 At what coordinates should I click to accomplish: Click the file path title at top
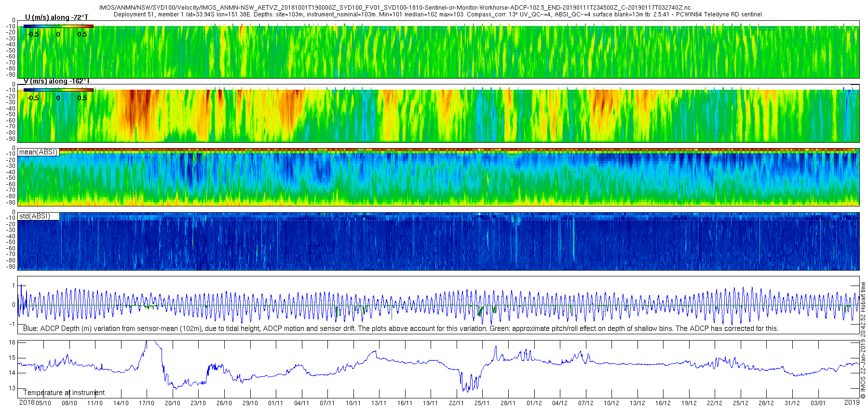[x=395, y=8]
